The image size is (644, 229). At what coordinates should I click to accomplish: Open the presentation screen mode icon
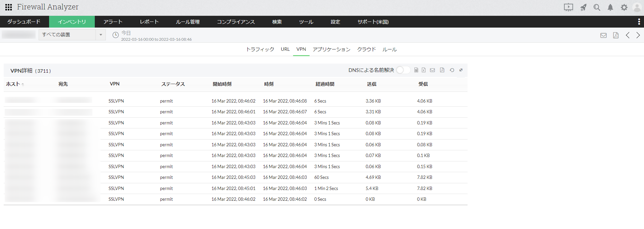(568, 7)
